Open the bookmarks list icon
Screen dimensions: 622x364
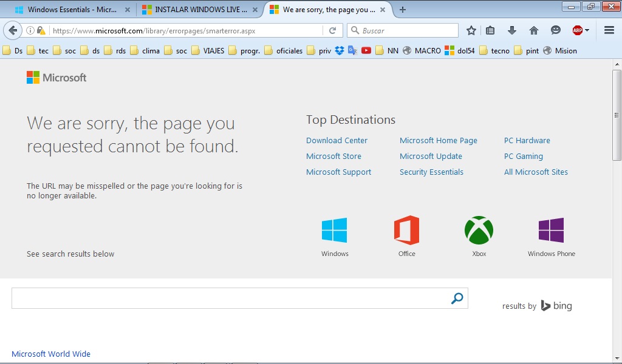pyautogui.click(x=490, y=30)
